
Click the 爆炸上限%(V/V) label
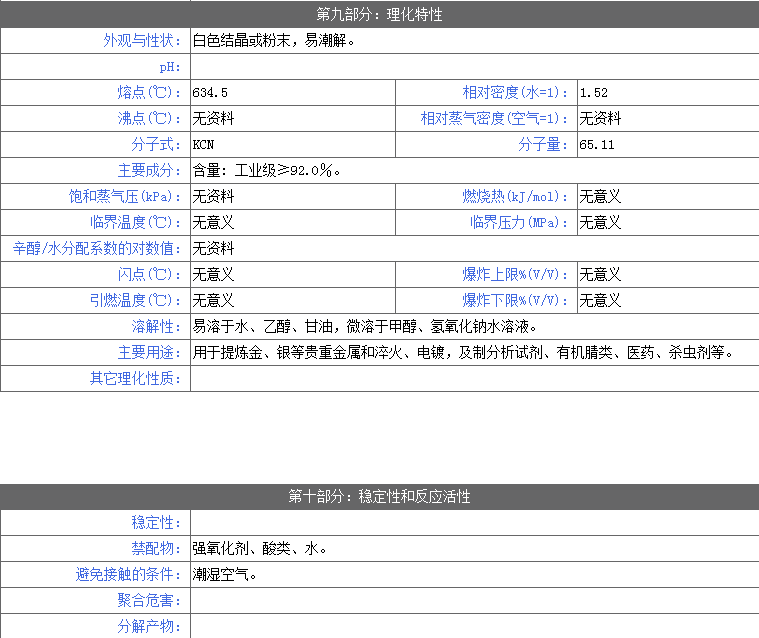(x=517, y=275)
